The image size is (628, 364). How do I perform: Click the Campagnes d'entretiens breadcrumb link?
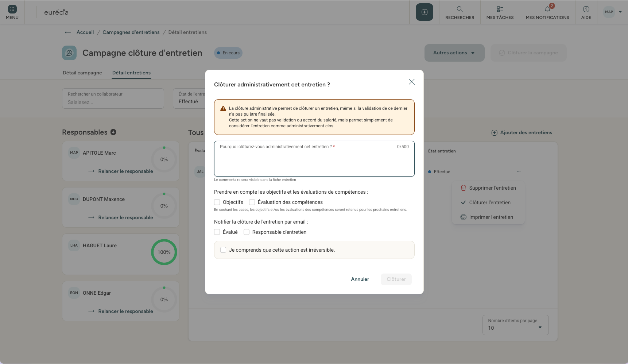coord(131,32)
